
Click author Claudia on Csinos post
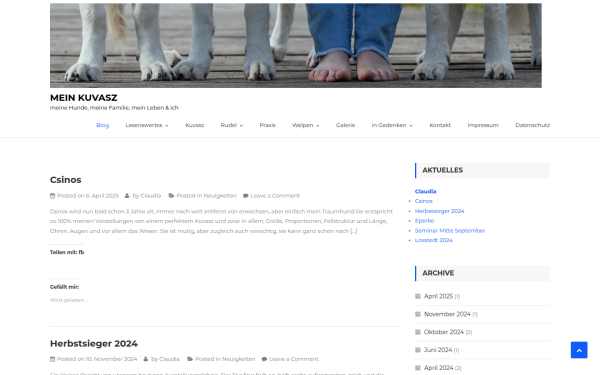click(x=151, y=196)
